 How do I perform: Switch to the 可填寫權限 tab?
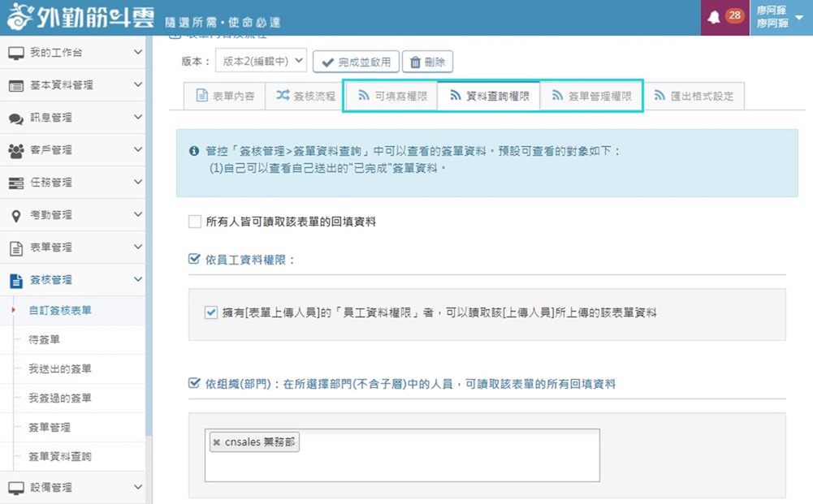pos(392,96)
